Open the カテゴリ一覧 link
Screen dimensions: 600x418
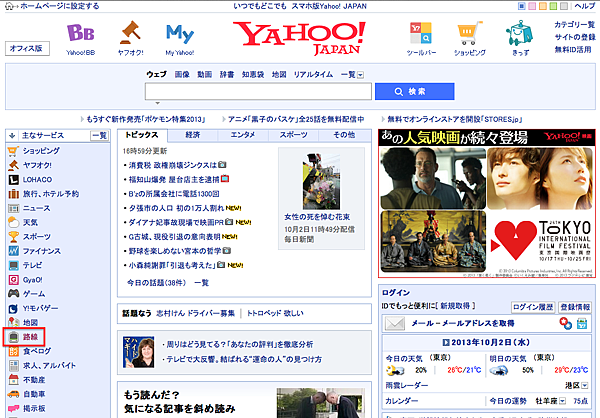pyautogui.click(x=575, y=25)
